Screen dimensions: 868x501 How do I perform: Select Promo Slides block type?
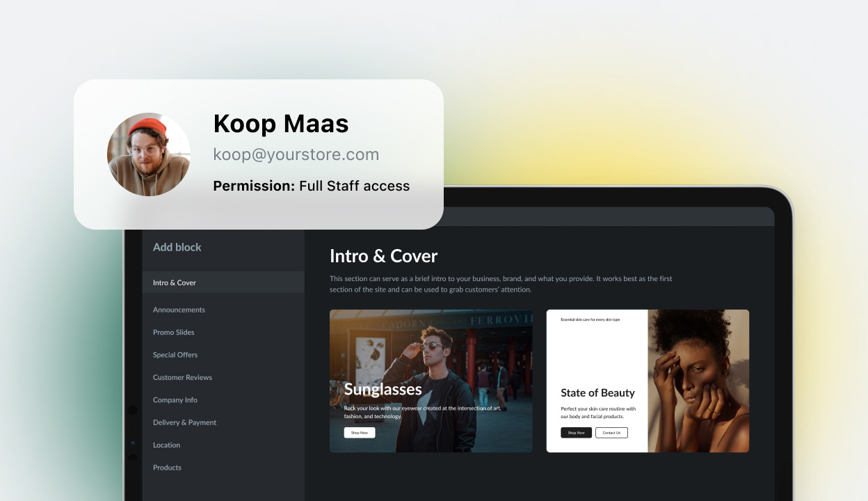(x=174, y=333)
